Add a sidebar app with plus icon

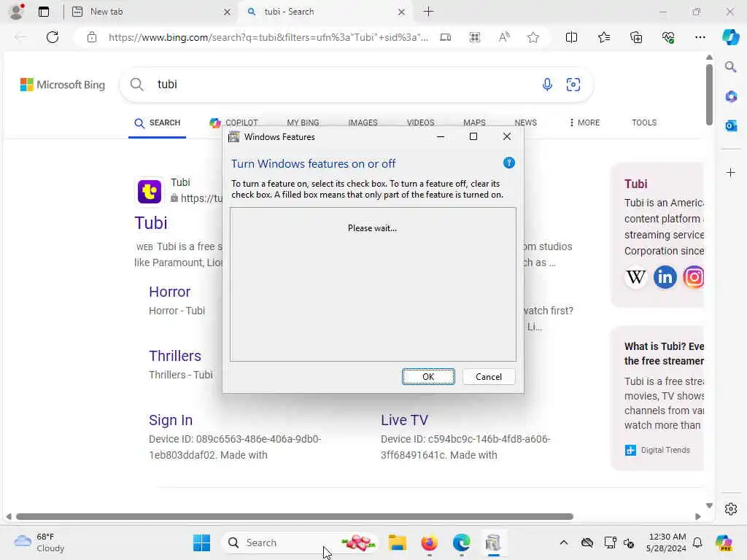pyautogui.click(x=731, y=172)
